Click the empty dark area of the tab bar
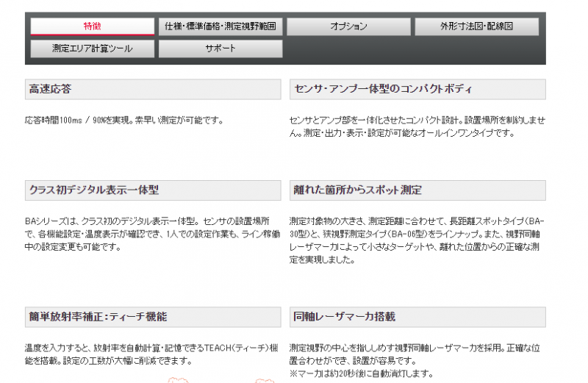 414,49
